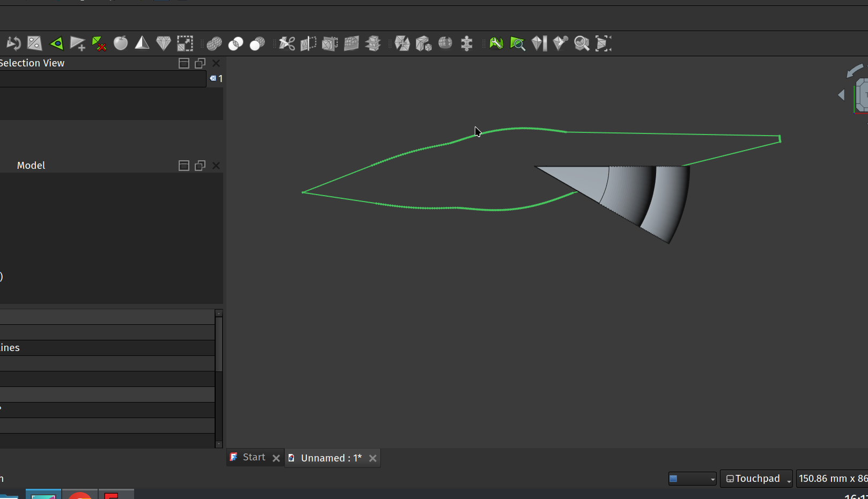Click the segmented sphere mesh icon

pyautogui.click(x=445, y=43)
